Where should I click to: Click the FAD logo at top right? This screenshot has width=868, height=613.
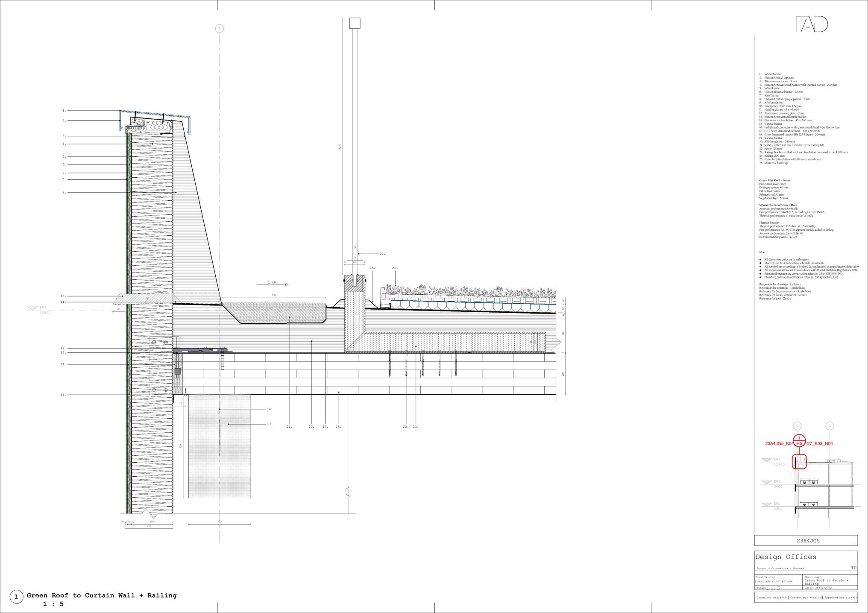pos(812,24)
